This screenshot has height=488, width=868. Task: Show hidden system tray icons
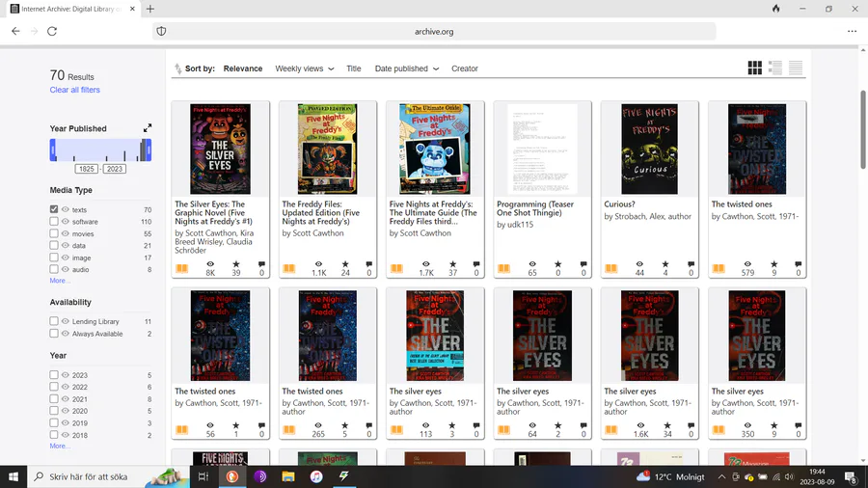tap(721, 476)
